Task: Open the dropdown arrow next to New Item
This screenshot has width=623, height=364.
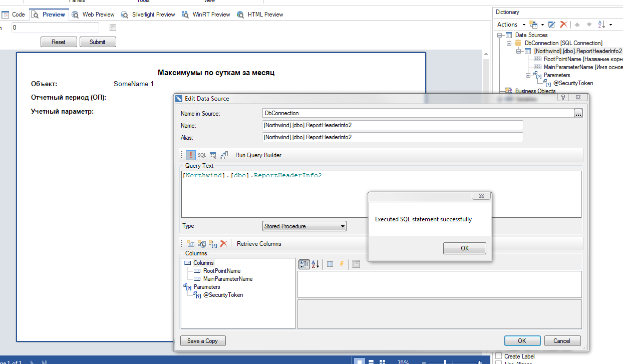Action: point(541,25)
